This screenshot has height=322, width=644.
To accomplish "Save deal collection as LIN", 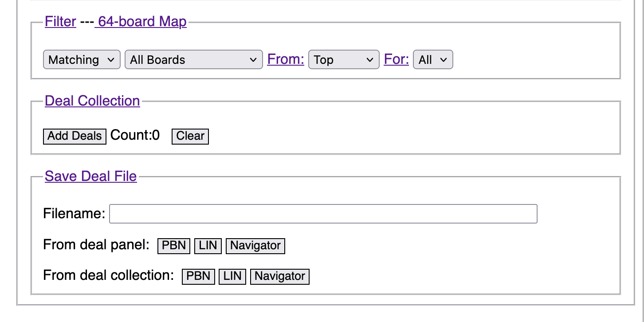I will pos(232,276).
